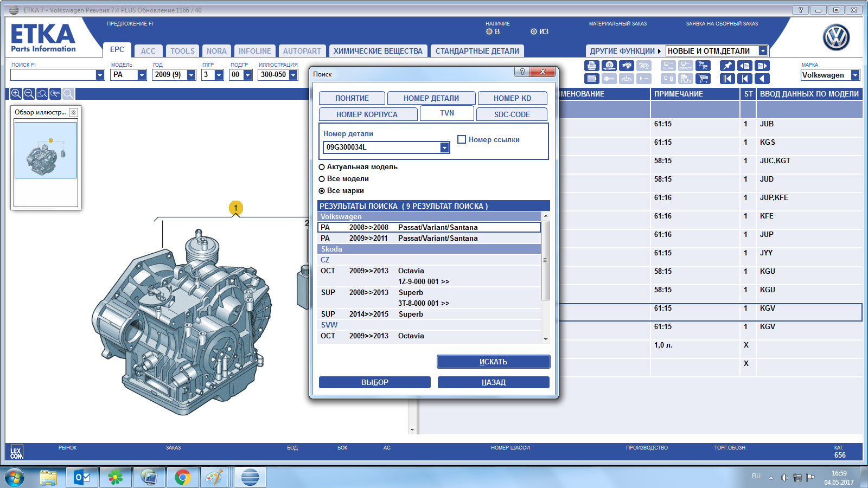This screenshot has height=488, width=868.
Task: Select the ПОНЯТИЕ search type button
Action: click(x=352, y=98)
